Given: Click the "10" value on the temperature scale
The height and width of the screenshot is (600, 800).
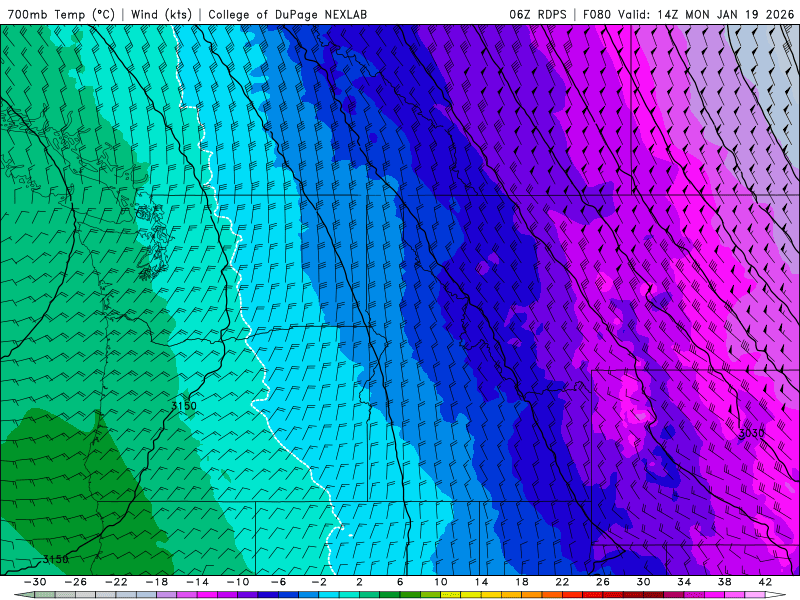Looking at the screenshot, I should [440, 582].
